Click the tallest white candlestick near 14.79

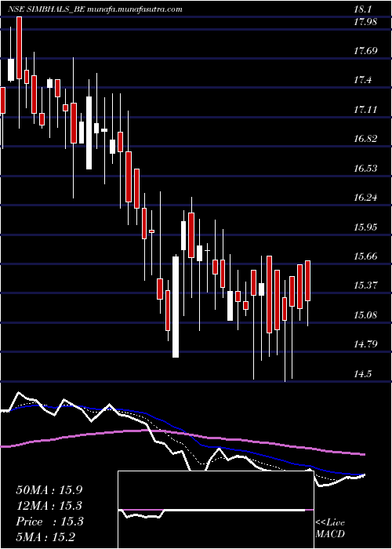click(x=176, y=307)
